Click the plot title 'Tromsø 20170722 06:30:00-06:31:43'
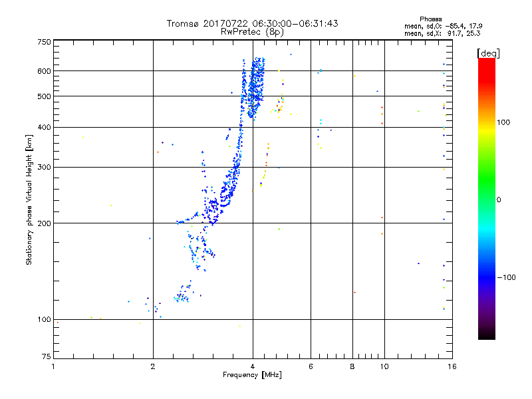 [x=252, y=23]
